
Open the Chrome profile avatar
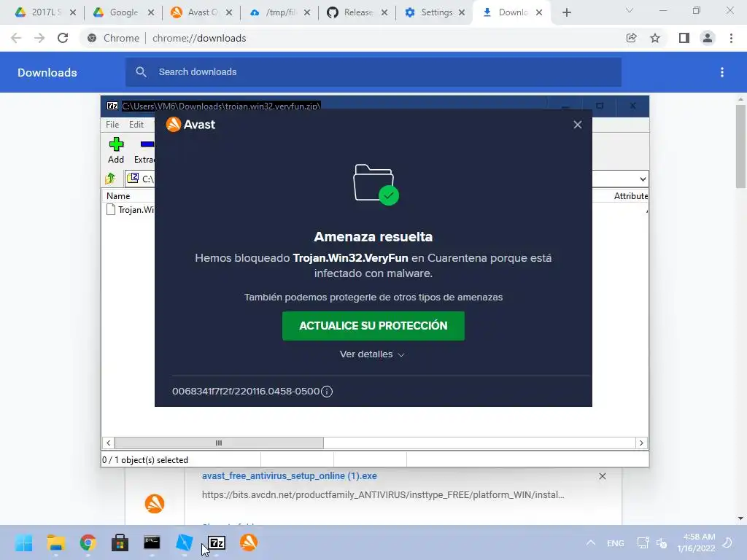(x=708, y=38)
